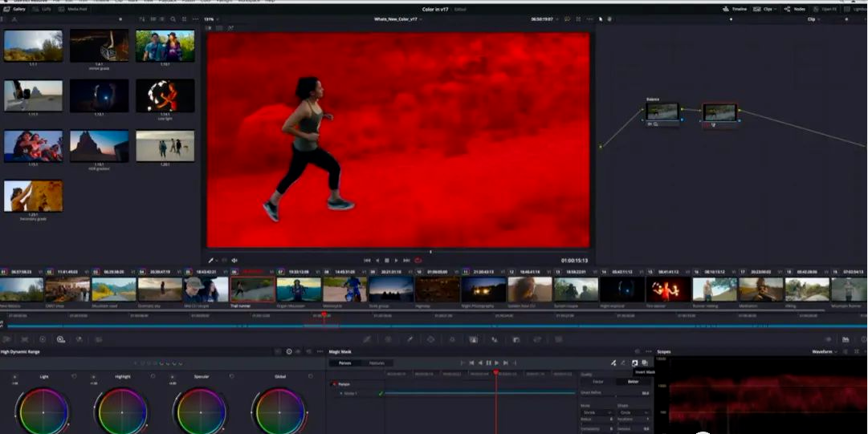Select the Magic Mask add stroke tool

pyautogui.click(x=613, y=363)
